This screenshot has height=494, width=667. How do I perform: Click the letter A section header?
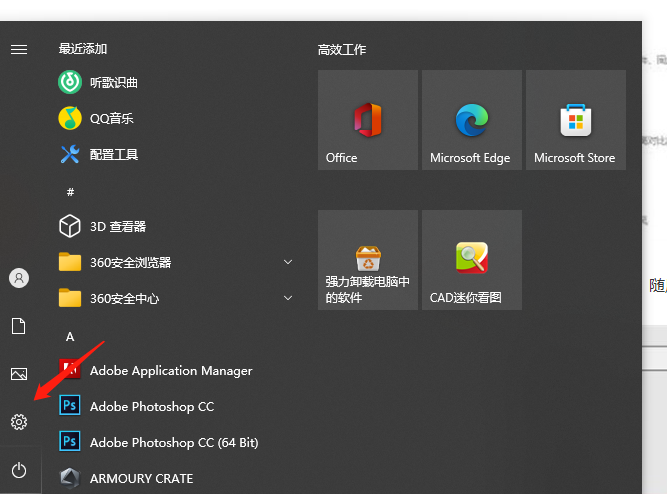tap(70, 337)
